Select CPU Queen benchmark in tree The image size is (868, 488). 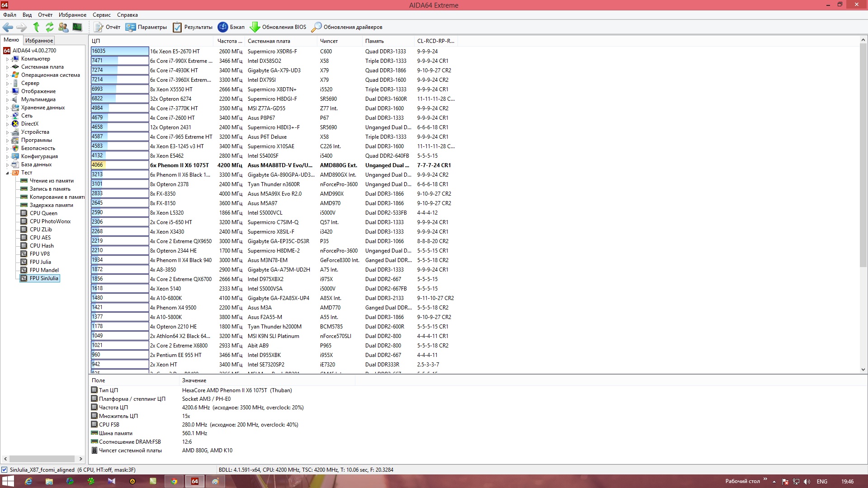pyautogui.click(x=43, y=213)
